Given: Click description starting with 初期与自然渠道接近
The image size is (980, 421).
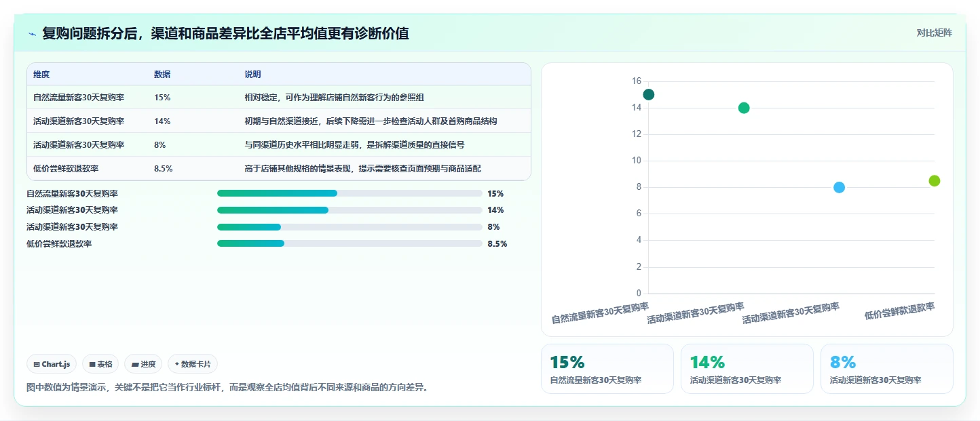Looking at the screenshot, I should (x=371, y=121).
